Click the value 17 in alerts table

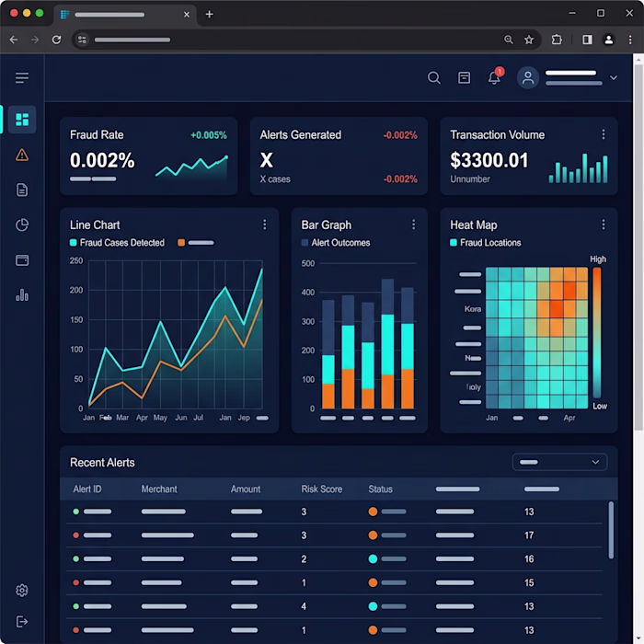pyautogui.click(x=529, y=535)
